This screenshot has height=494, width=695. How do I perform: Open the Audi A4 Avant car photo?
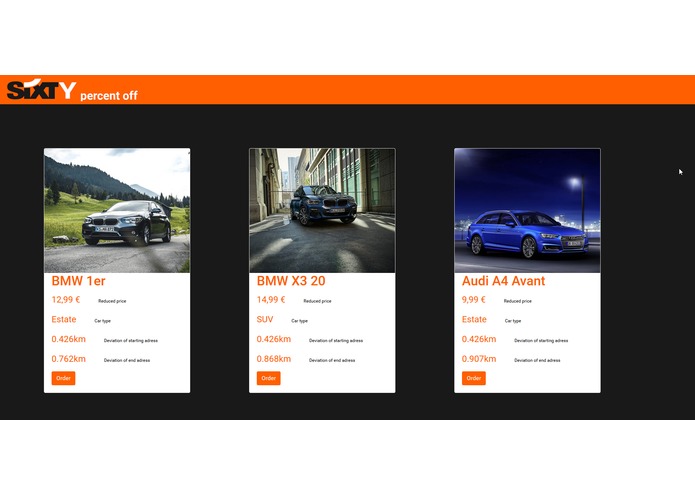tap(527, 210)
